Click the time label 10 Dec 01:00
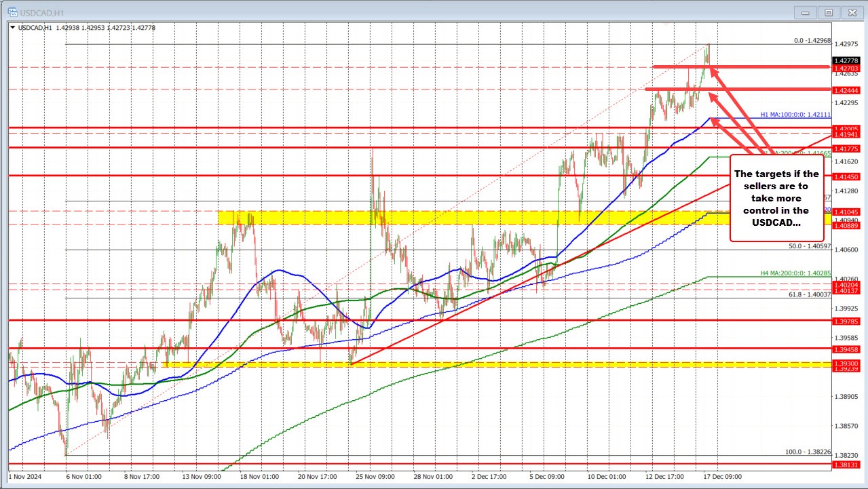 tap(607, 477)
